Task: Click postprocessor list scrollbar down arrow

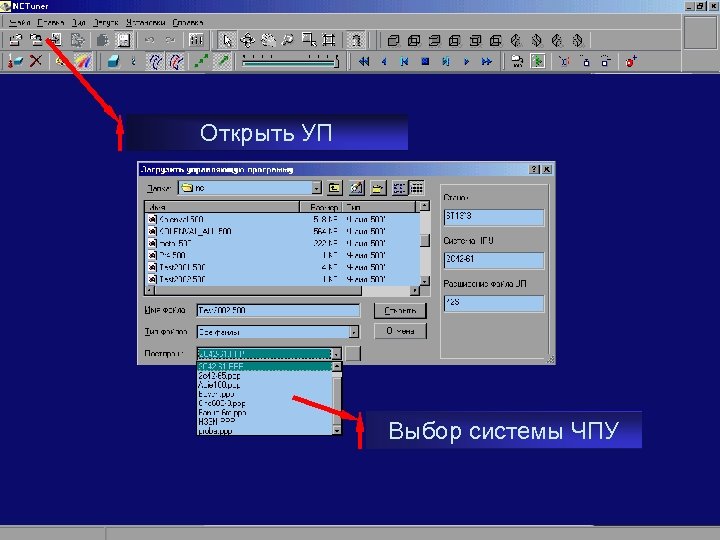Action: (x=337, y=430)
